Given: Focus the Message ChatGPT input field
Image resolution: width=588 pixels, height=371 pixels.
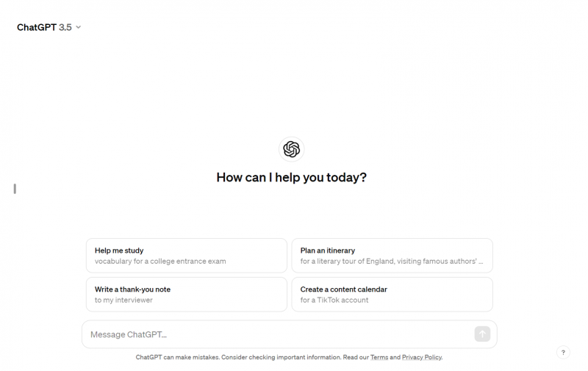Looking at the screenshot, I should coord(279,334).
